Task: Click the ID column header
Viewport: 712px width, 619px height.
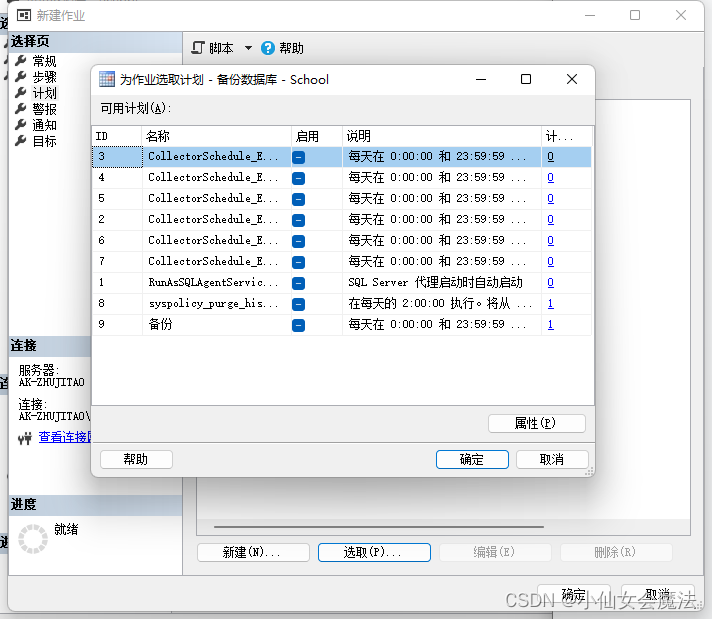Action: [117, 136]
